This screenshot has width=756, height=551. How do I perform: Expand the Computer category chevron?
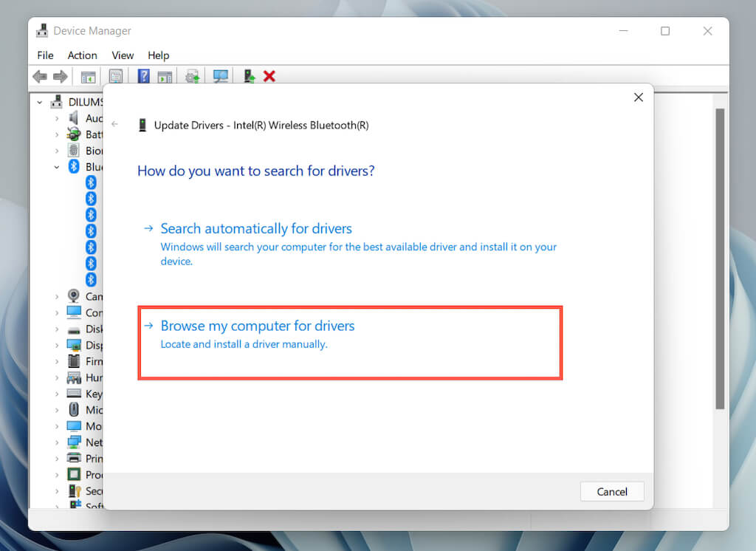tap(56, 312)
